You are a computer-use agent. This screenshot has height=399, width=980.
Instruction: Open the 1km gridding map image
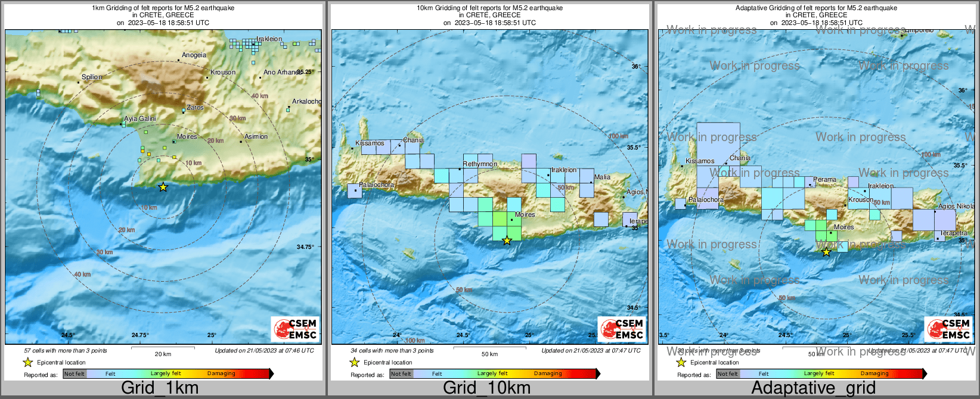click(163, 187)
